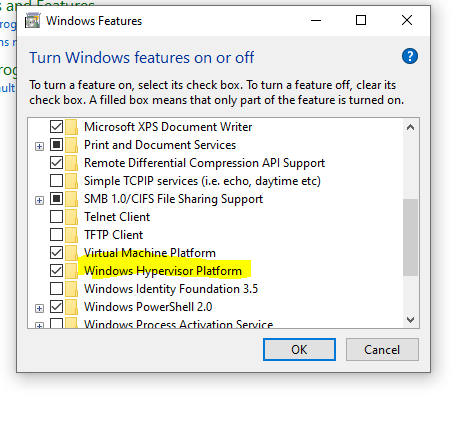This screenshot has height=436, width=468.
Task: Click folder icon beside Windows PowerShell 2.0
Action: click(71, 307)
